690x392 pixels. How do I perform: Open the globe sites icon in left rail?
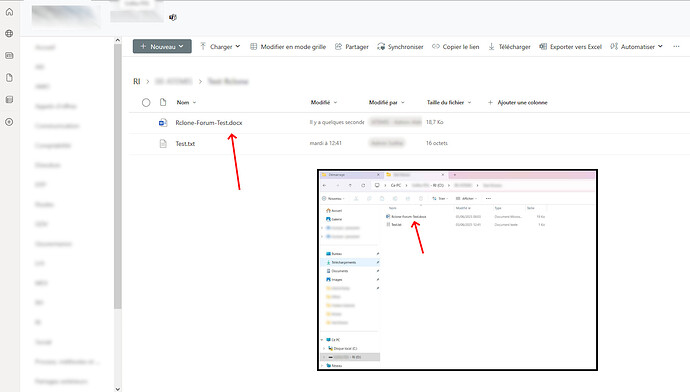click(x=9, y=33)
